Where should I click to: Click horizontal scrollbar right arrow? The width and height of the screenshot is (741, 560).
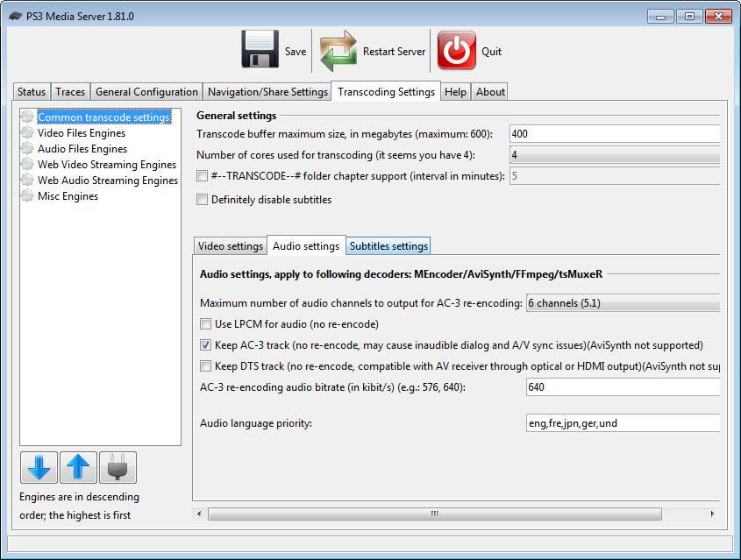712,514
